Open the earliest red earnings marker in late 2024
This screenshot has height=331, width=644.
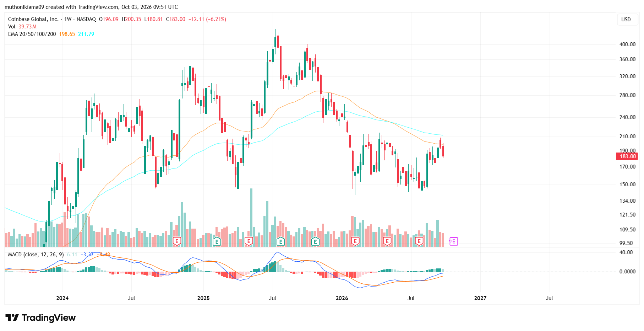[177, 242]
